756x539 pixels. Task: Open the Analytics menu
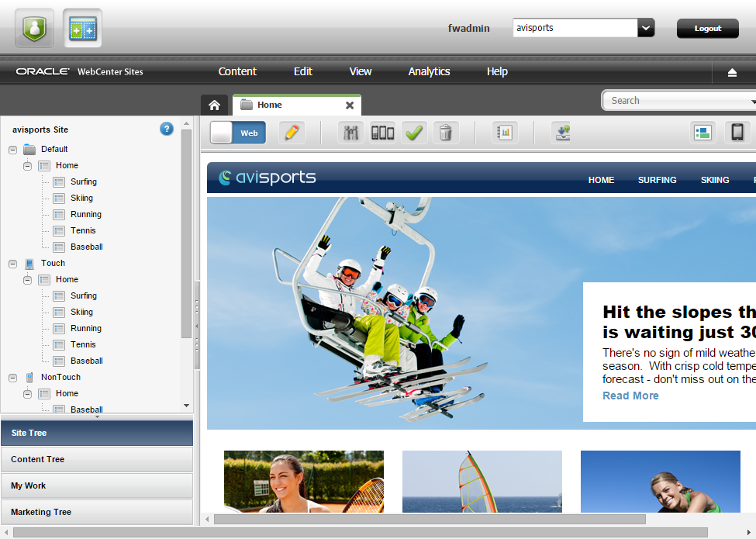pyautogui.click(x=429, y=71)
